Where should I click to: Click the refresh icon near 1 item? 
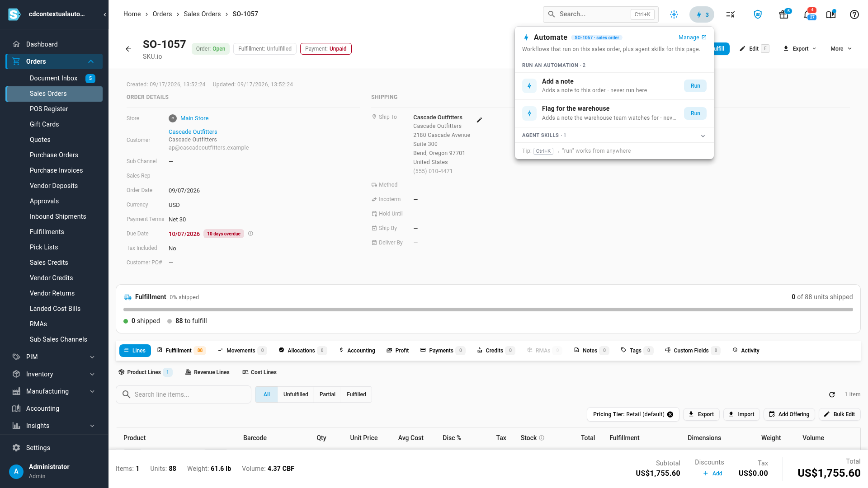pos(832,394)
